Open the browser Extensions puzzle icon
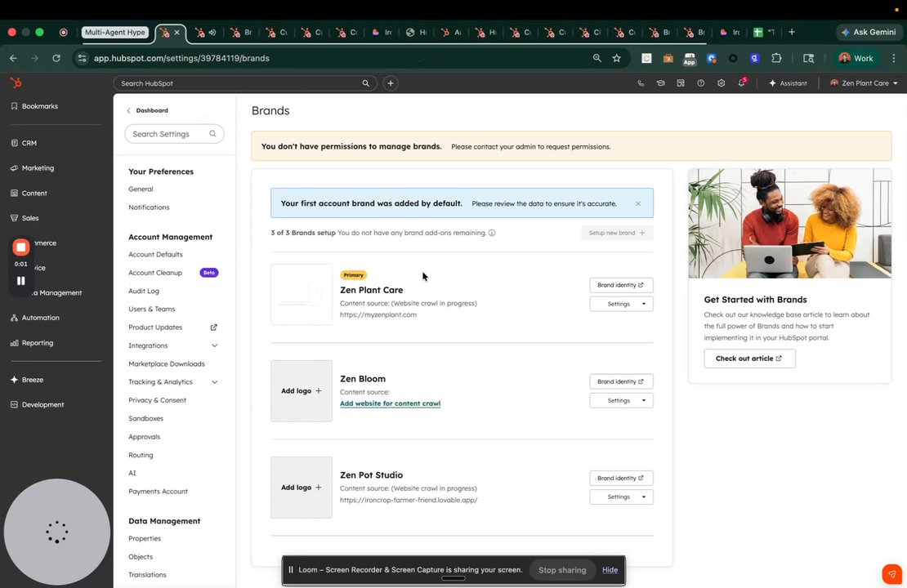 (x=776, y=58)
